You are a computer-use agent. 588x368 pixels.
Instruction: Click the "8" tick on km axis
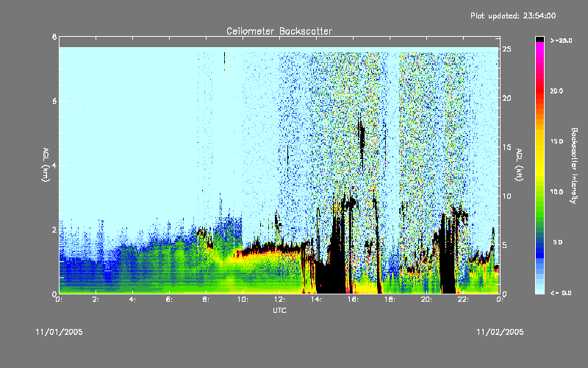pos(54,37)
